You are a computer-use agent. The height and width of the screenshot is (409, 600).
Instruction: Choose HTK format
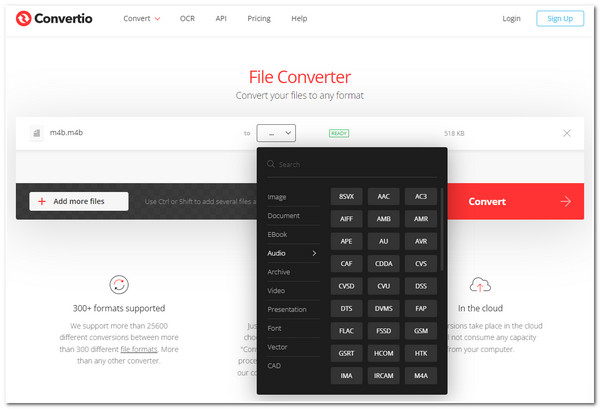click(x=421, y=353)
